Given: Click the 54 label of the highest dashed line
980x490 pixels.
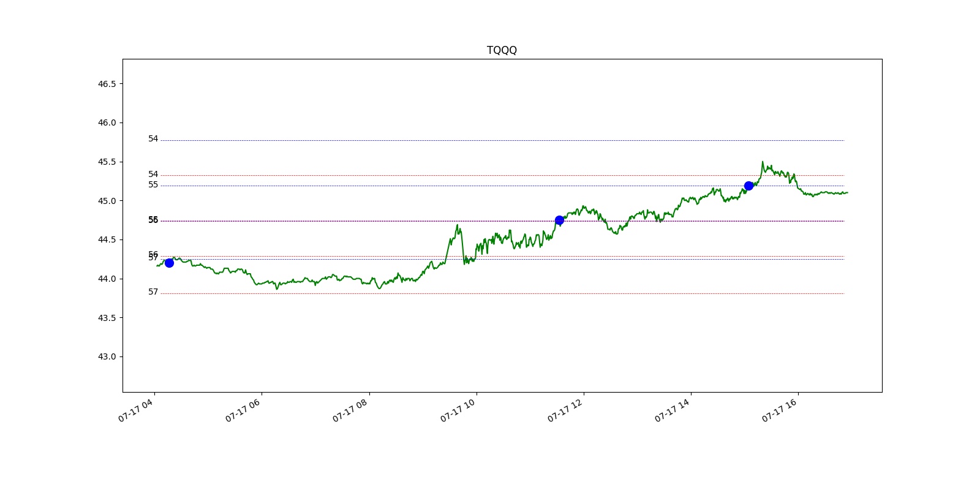Looking at the screenshot, I should (x=153, y=139).
